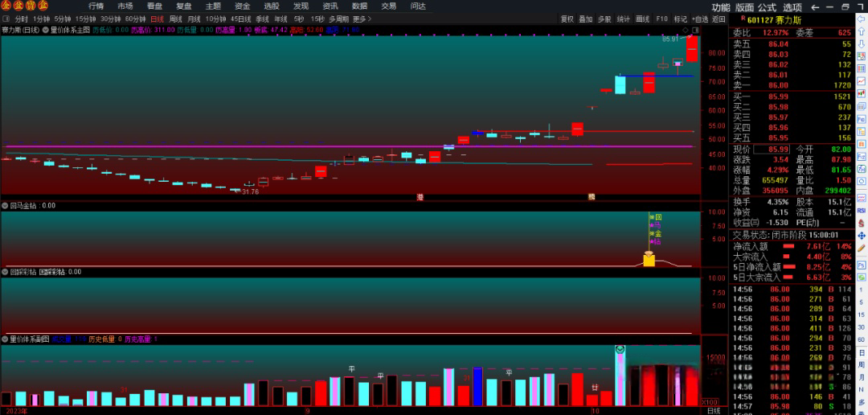
Task: Click the RSI indicator sidebar icon
Action: click(862, 210)
